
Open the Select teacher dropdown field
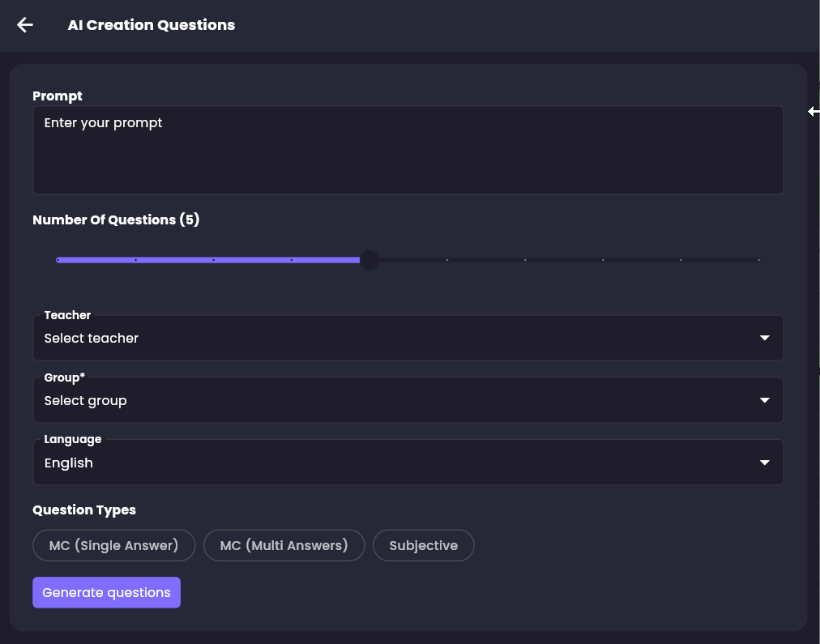pyautogui.click(x=389, y=338)
